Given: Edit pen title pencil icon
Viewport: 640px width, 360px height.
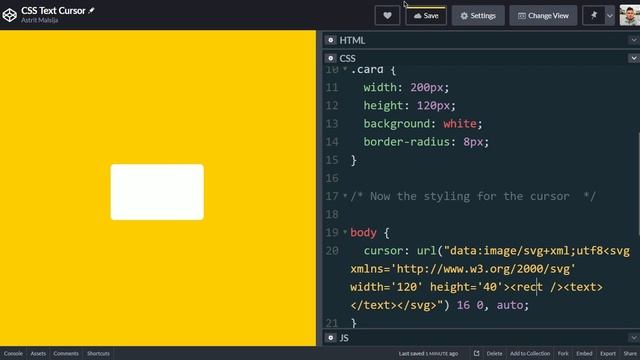Looking at the screenshot, I should 91,11.
